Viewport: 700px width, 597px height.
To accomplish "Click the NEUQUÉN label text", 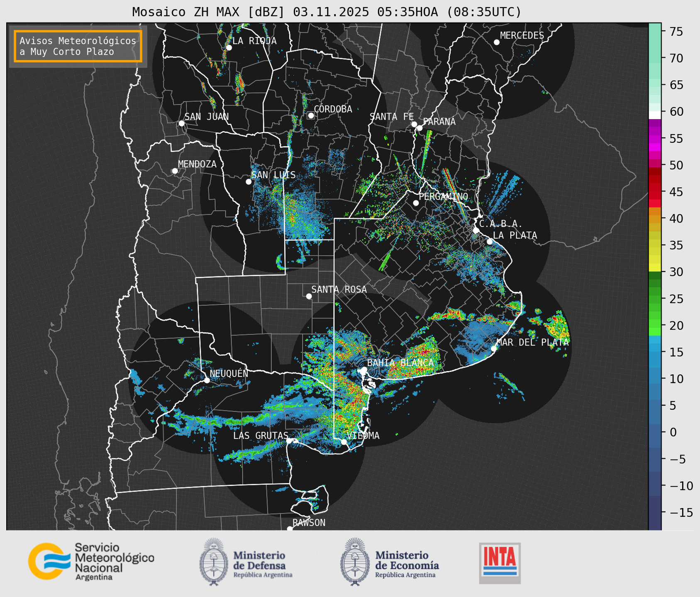I will point(229,373).
